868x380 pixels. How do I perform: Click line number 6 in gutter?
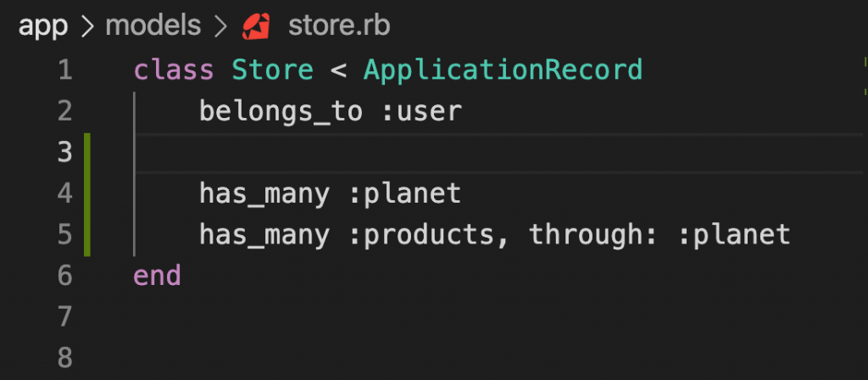tap(64, 276)
